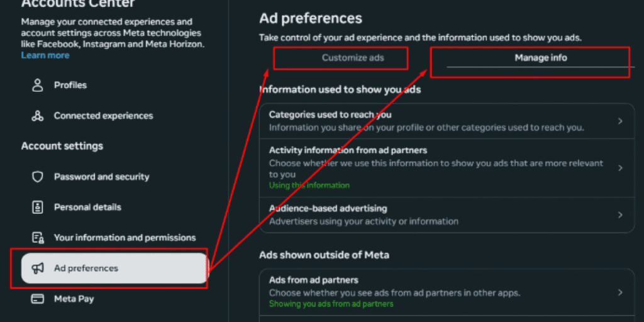Image resolution: width=644 pixels, height=322 pixels.
Task: Click the green Using this information status
Action: (x=309, y=186)
